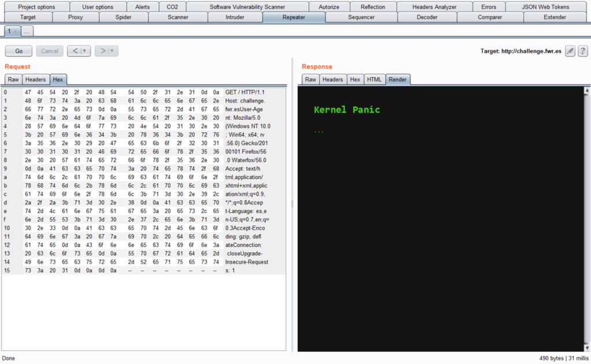This screenshot has height=364, width=591.
Task: Select the response Headers tab
Action: click(x=332, y=80)
